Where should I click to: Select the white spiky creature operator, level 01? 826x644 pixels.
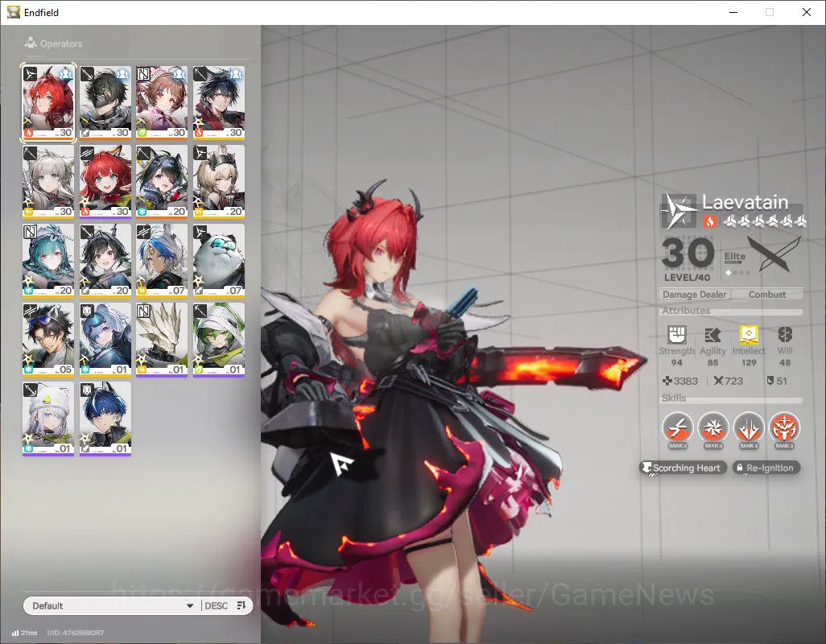point(162,340)
